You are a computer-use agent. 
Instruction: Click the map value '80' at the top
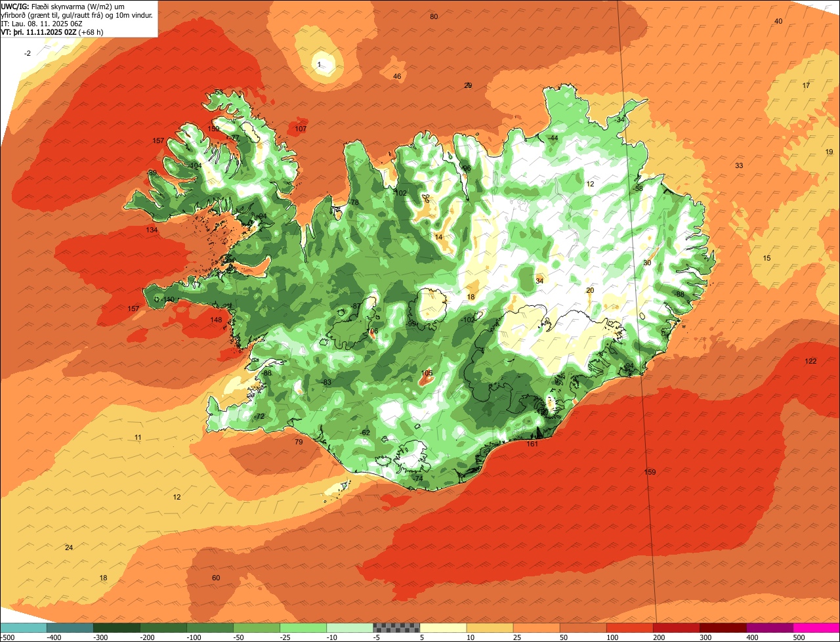pos(434,16)
